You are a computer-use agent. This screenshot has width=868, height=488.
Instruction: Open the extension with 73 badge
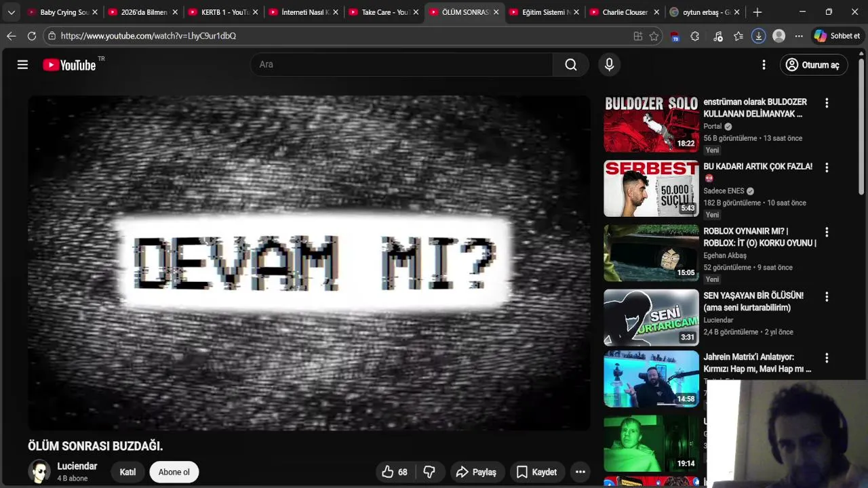(675, 36)
